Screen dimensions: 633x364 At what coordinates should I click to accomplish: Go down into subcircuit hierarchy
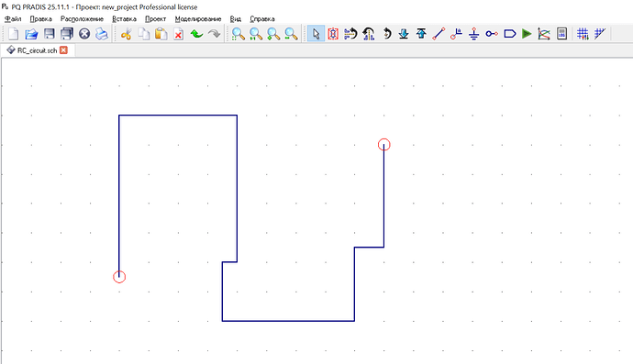coord(404,34)
